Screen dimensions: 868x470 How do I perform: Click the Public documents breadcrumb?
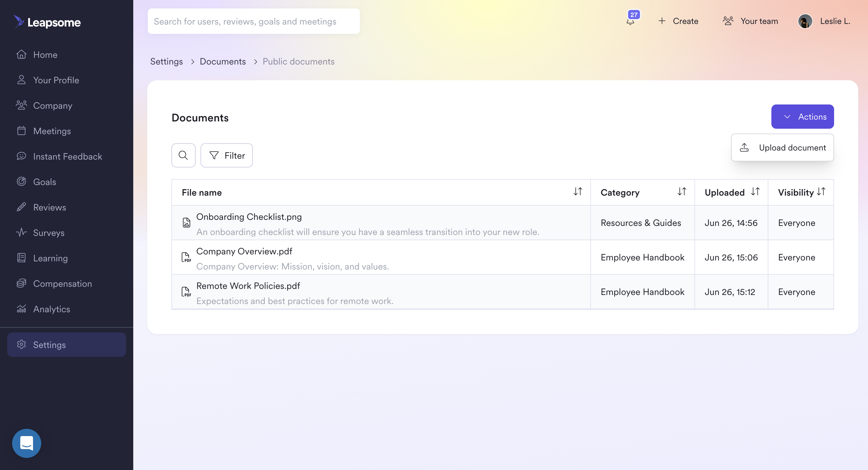coord(298,62)
